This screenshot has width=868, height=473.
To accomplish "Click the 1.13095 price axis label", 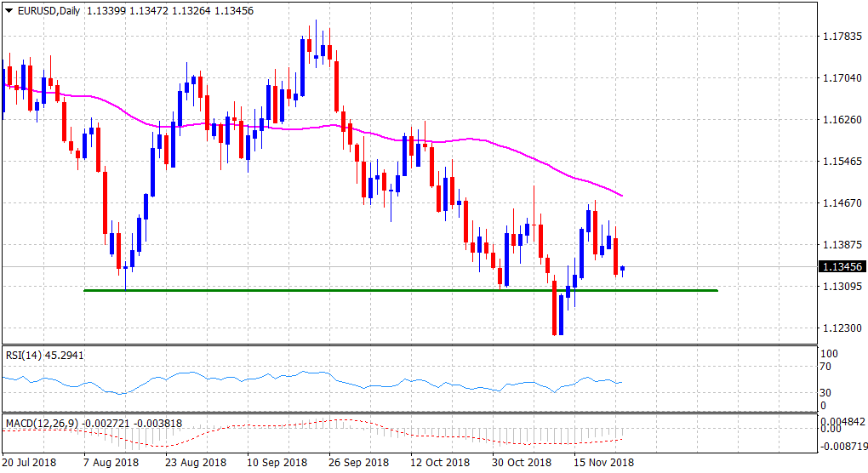I will tap(842, 286).
